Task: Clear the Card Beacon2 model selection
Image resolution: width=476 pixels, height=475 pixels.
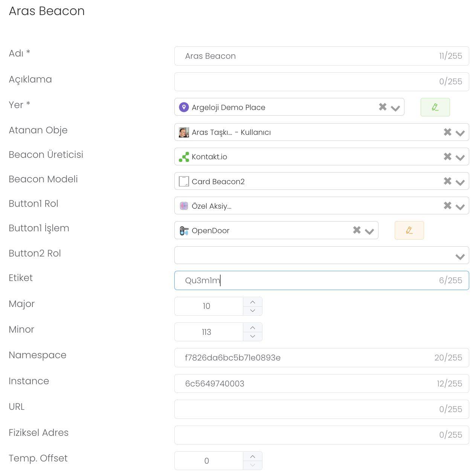Action: click(447, 181)
